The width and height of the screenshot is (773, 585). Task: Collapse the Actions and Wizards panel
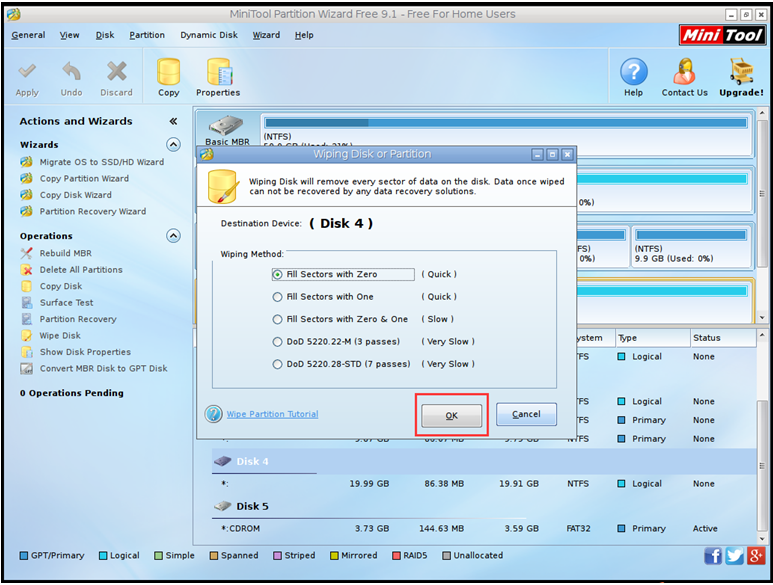(x=173, y=121)
